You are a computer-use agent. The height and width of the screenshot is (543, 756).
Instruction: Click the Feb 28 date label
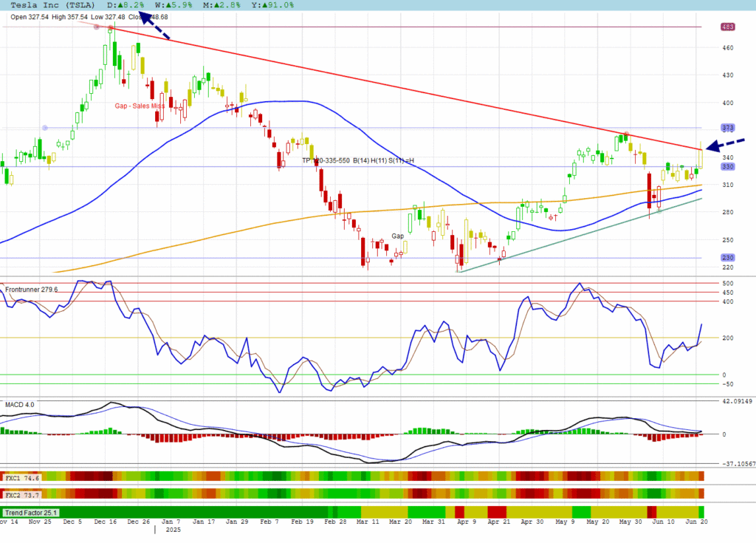pos(335,522)
